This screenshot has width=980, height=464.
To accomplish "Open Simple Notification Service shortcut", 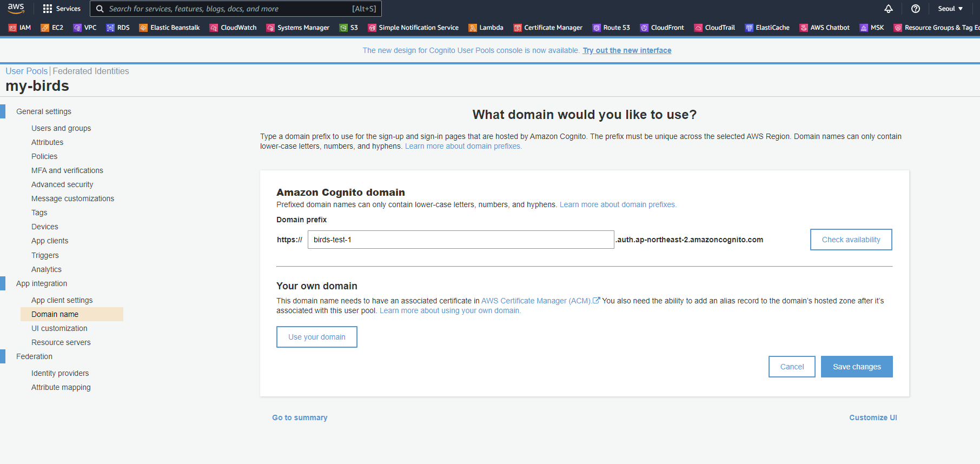I will [x=413, y=28].
